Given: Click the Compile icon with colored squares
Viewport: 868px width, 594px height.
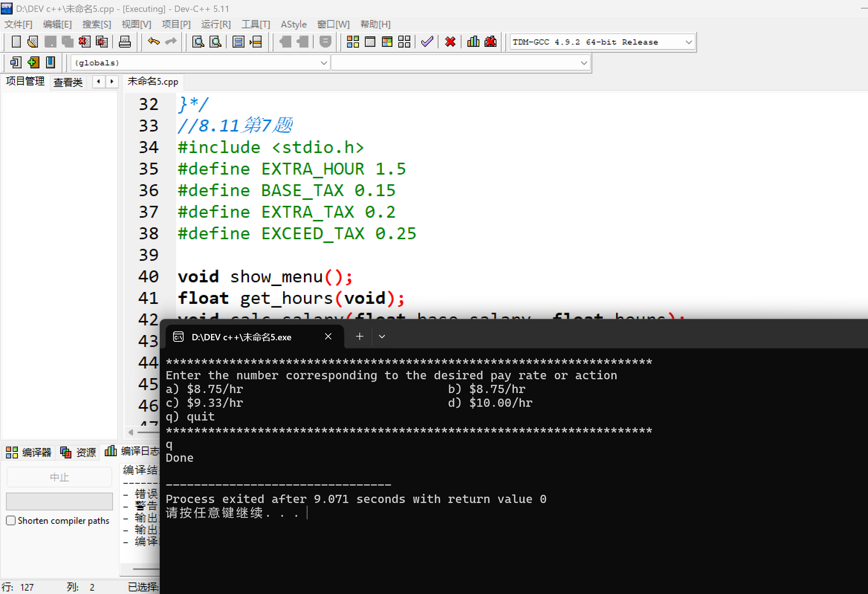Looking at the screenshot, I should click(x=353, y=42).
